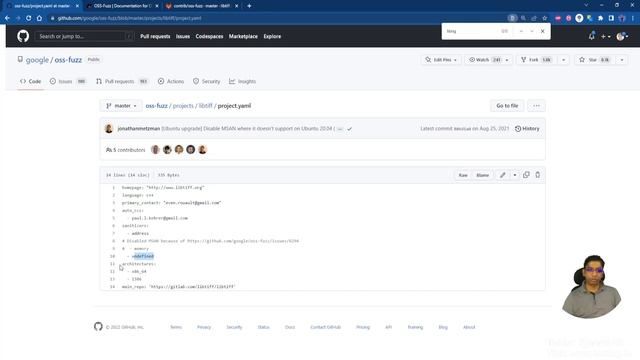Viewport: 640px width, 360px height.
Task: Click commit status check mark icon
Action: click(349, 129)
